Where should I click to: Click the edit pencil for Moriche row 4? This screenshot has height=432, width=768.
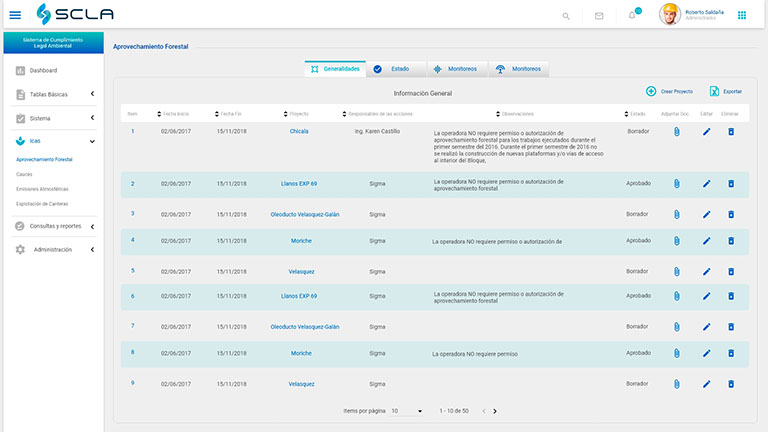click(x=706, y=241)
